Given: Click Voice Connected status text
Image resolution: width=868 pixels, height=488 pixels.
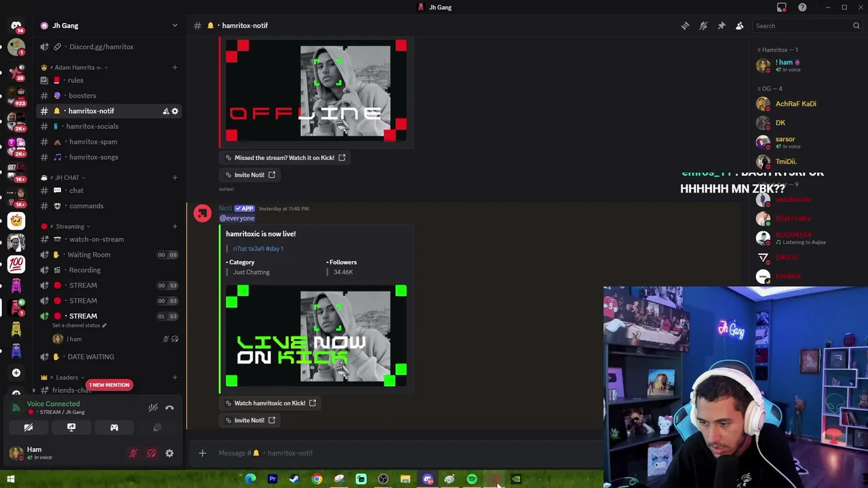Looking at the screenshot, I should (x=54, y=404).
